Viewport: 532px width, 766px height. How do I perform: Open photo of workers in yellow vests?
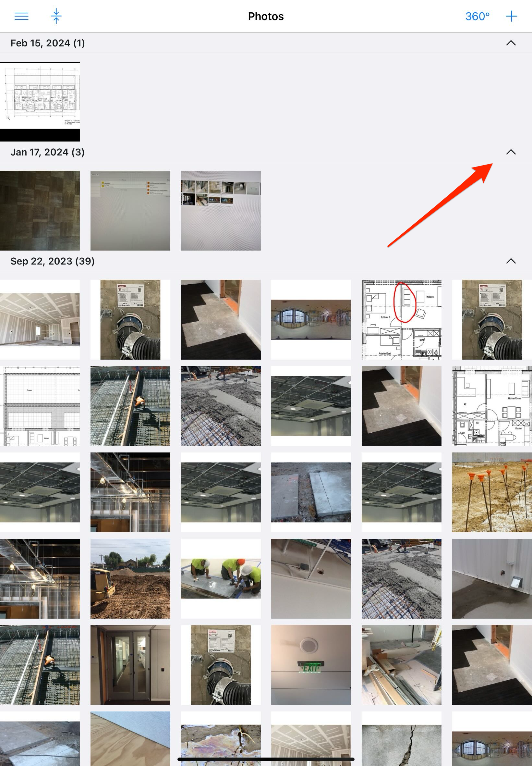click(221, 579)
